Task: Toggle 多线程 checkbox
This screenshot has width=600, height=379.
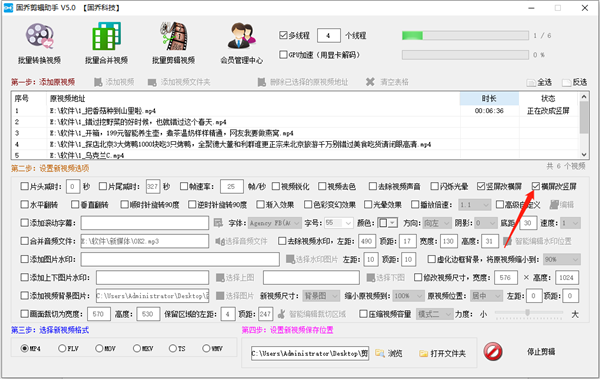Action: tap(283, 35)
